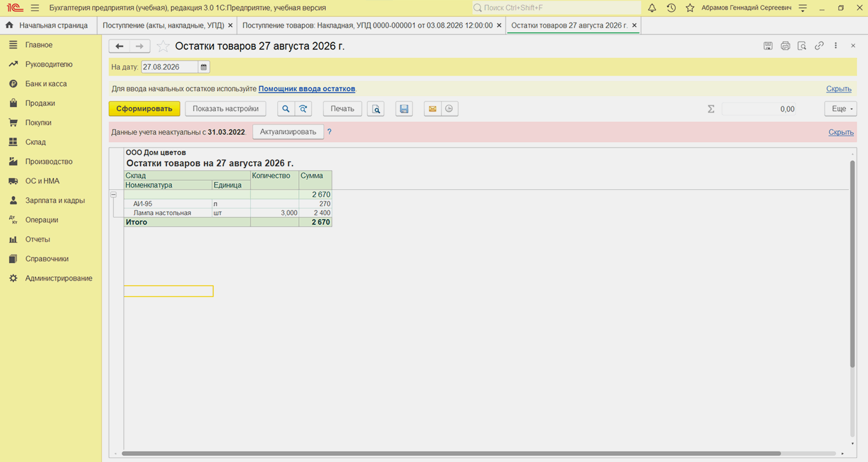Open the main hamburger menu near the 1C logo
This screenshot has height=462, width=868.
tap(35, 8)
